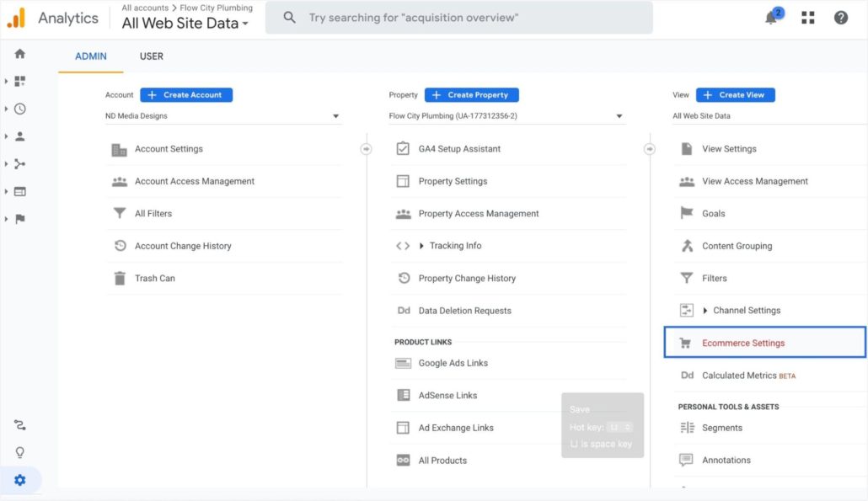Viewport: 868px width, 501px height.
Task: Click the Annotations speech bubble icon
Action: pyautogui.click(x=687, y=460)
